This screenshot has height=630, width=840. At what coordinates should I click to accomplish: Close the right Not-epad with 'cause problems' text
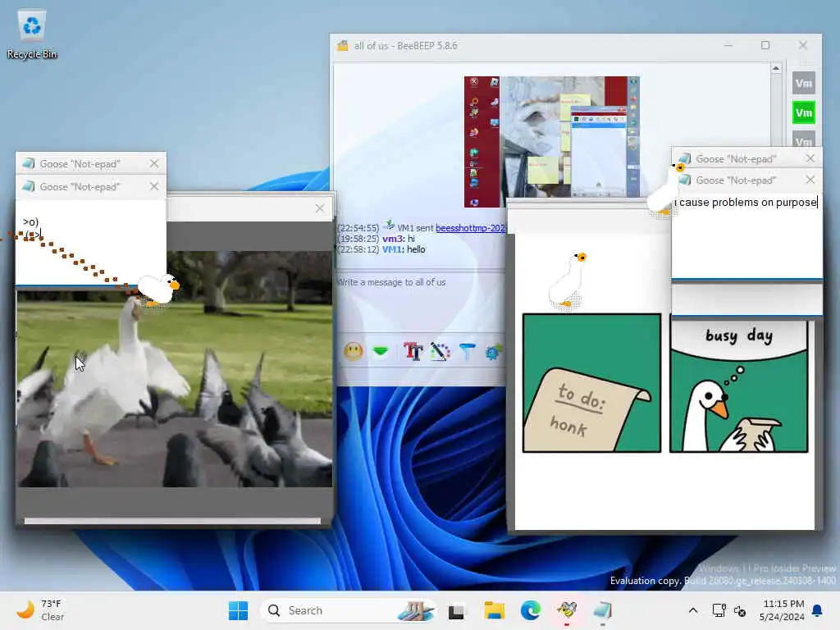pos(810,180)
